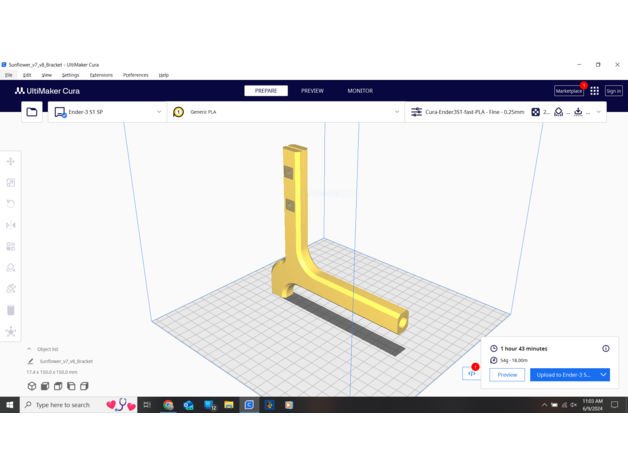Open the Ultimaker apps grid icon

(x=594, y=91)
